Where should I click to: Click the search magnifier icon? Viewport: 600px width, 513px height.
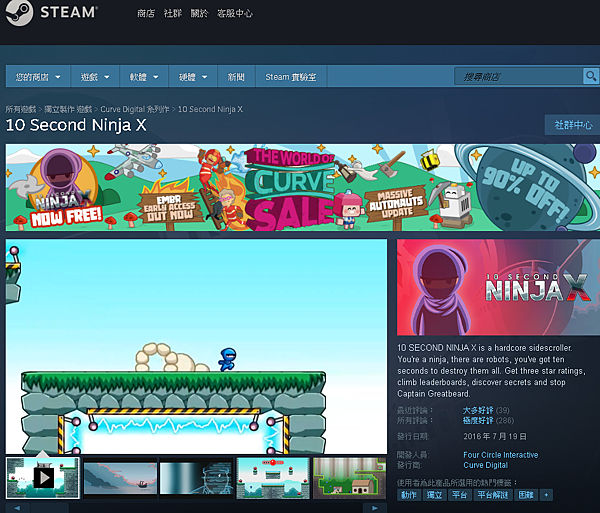click(591, 76)
